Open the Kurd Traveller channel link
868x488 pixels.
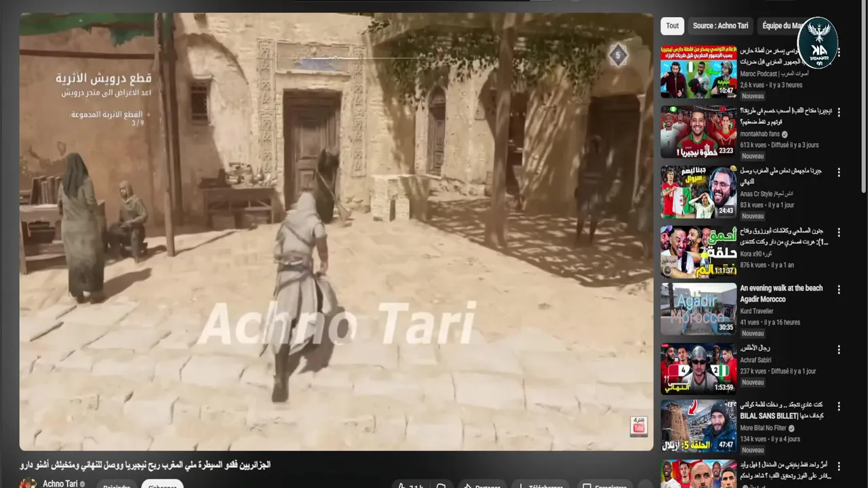(x=757, y=311)
